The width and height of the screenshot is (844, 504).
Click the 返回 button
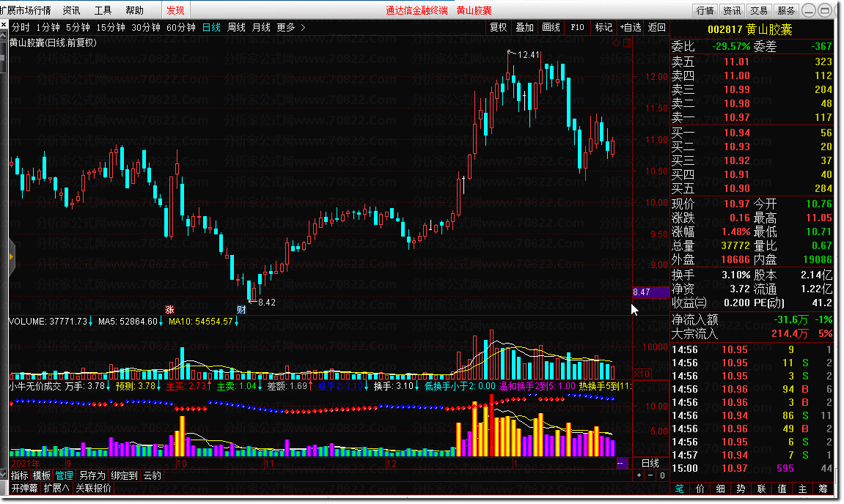(x=657, y=27)
